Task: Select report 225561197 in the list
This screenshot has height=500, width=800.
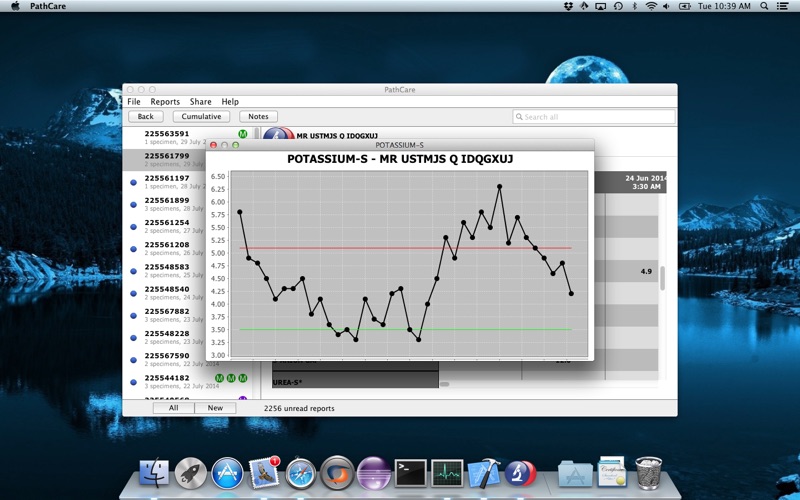Action: click(164, 182)
